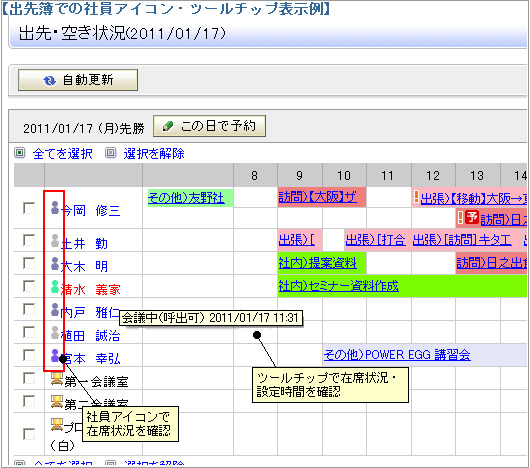Tick the checkbox for 大木 明
Screen dimensions: 530x468
pyautogui.click(x=29, y=263)
